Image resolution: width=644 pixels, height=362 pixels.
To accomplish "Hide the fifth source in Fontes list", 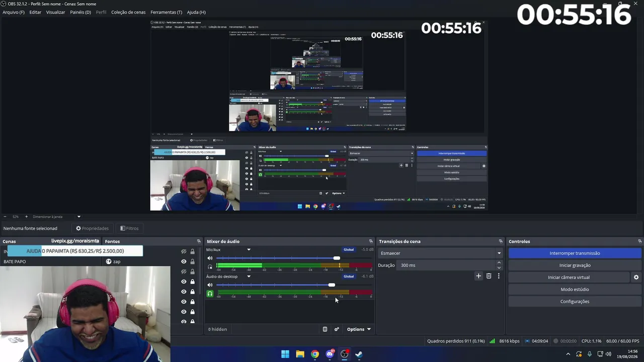I will tap(184, 292).
